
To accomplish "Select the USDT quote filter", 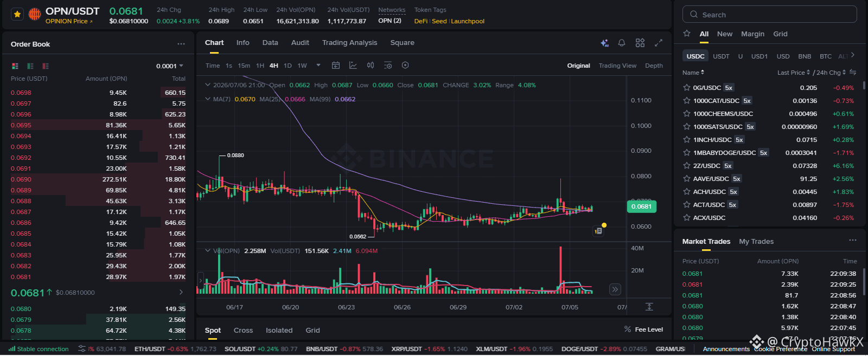I will click(721, 56).
